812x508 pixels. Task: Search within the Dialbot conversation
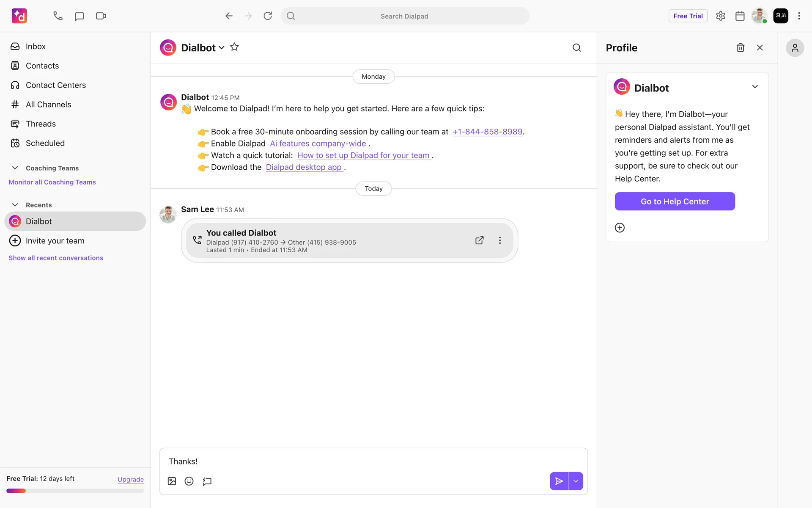[x=576, y=48]
